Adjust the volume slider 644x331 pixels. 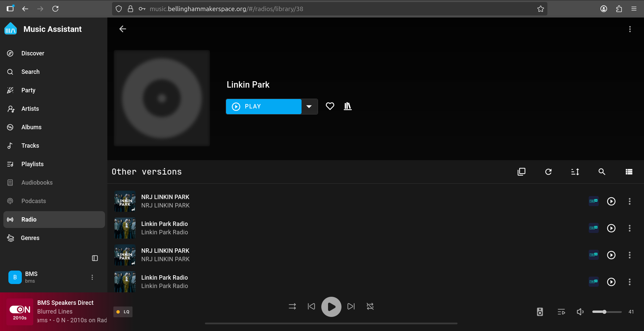pyautogui.click(x=607, y=312)
